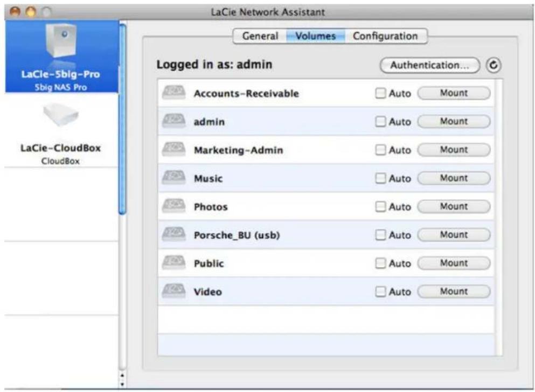Mount the Music volume
This screenshot has width=535, height=392.
point(454,178)
